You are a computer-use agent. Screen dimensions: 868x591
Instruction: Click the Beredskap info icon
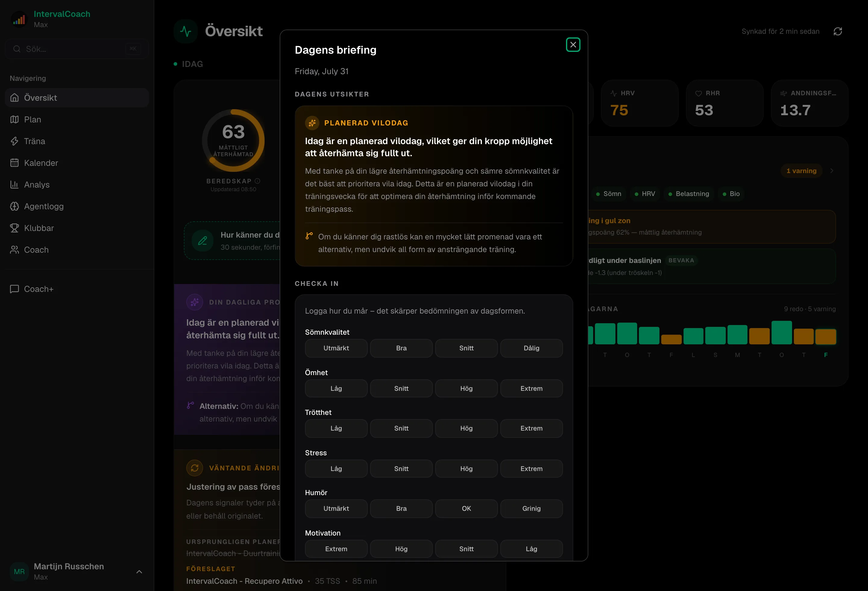tap(257, 181)
